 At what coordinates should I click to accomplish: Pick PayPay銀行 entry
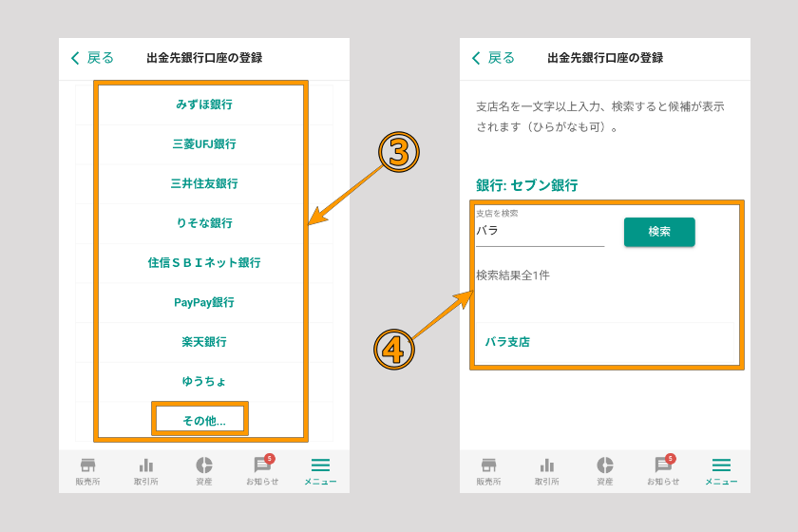coord(204,302)
